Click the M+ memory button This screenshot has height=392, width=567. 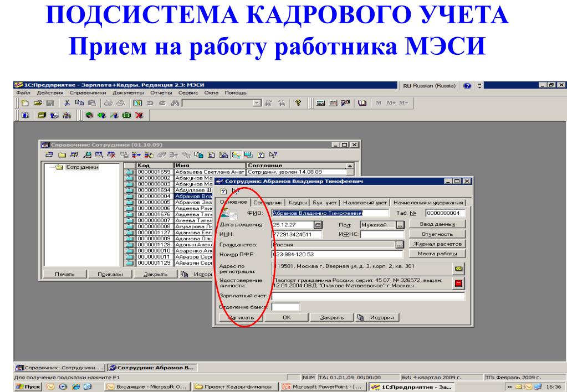[x=391, y=103]
